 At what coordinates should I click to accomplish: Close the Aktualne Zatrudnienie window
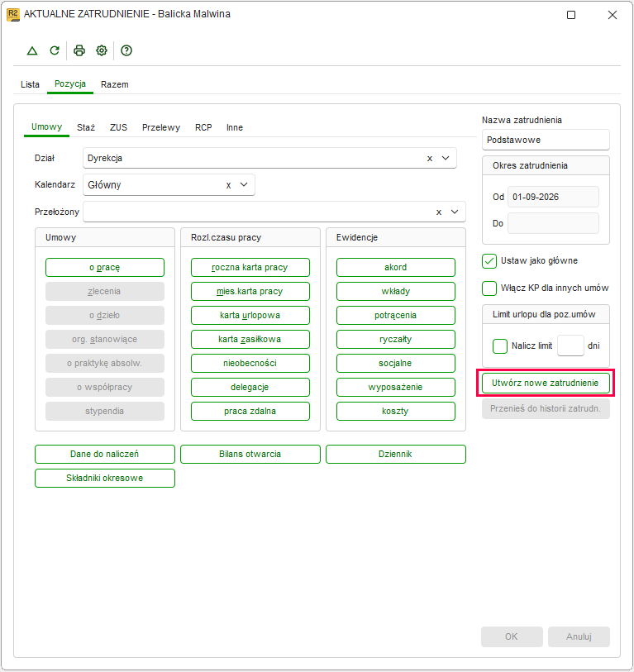tap(613, 15)
